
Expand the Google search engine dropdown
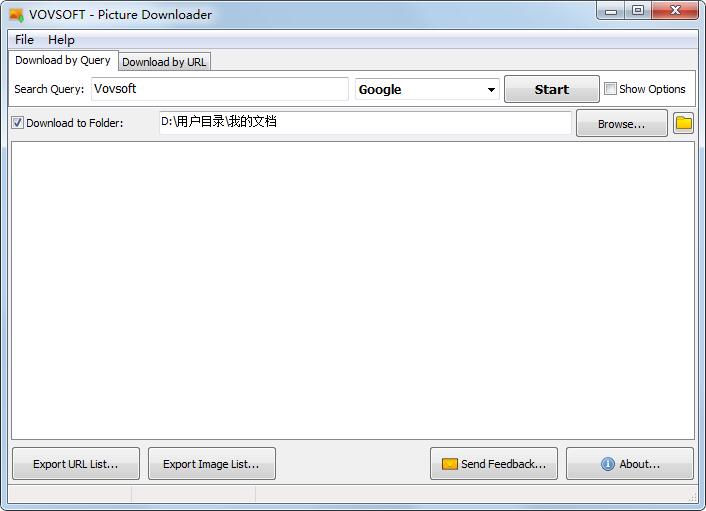click(491, 89)
